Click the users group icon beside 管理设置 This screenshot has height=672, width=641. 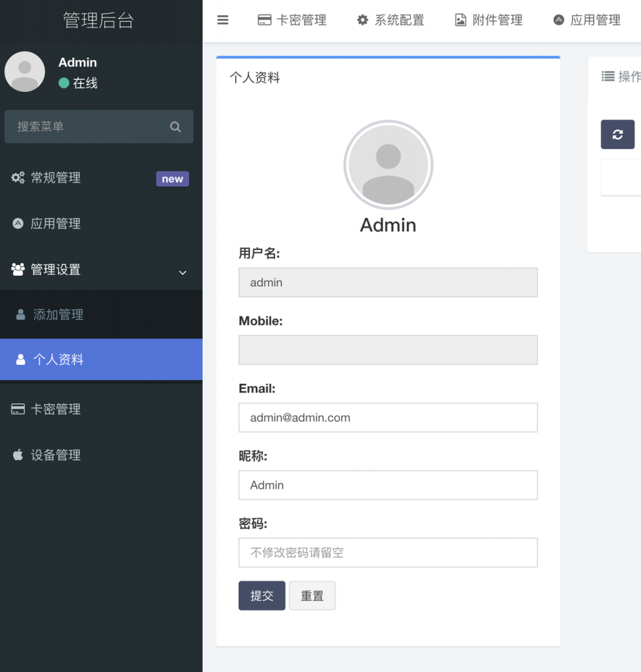[18, 269]
